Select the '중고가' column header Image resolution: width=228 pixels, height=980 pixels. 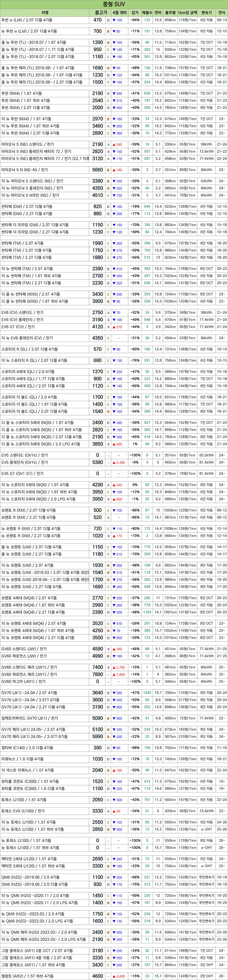100,13
